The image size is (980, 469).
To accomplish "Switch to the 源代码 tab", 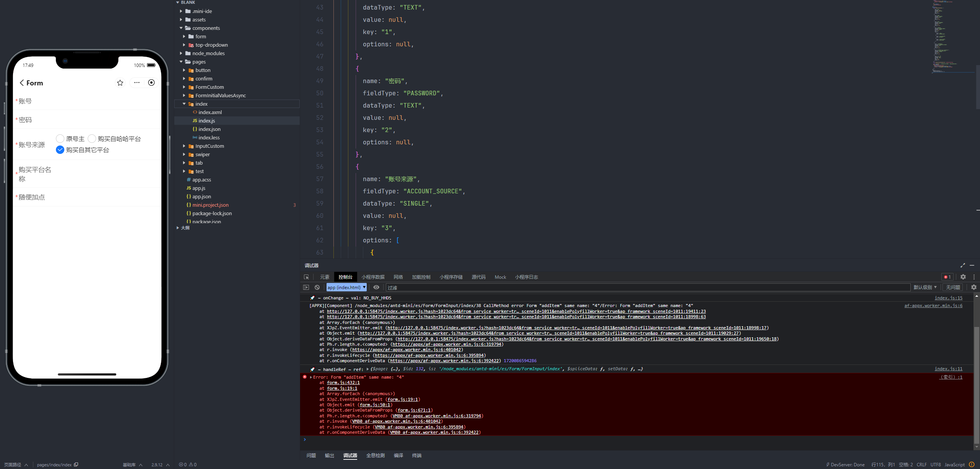I will 479,277.
